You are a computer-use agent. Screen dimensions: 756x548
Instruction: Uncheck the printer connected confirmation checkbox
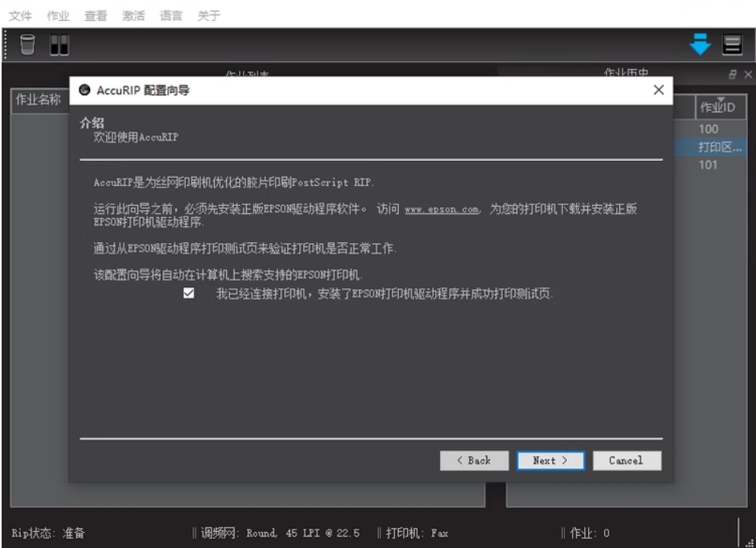[x=188, y=293]
